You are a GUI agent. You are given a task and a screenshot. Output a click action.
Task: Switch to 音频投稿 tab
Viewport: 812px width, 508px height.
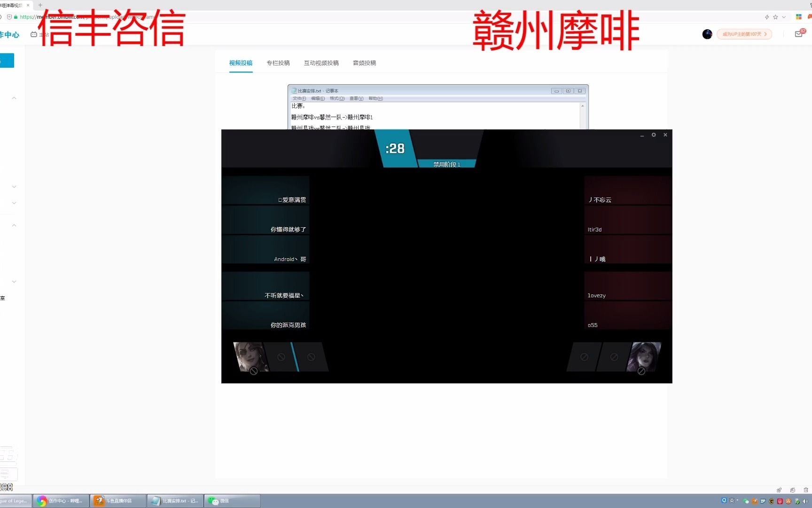(x=365, y=63)
